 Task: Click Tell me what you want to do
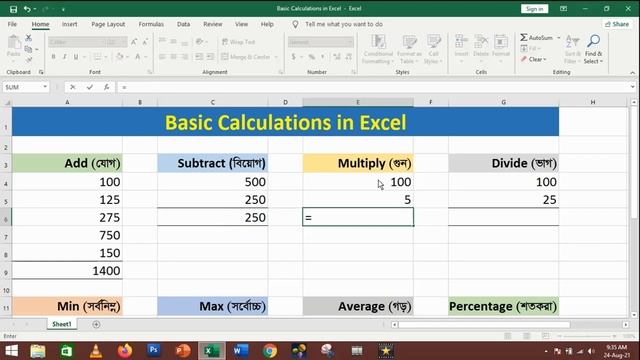[344, 24]
